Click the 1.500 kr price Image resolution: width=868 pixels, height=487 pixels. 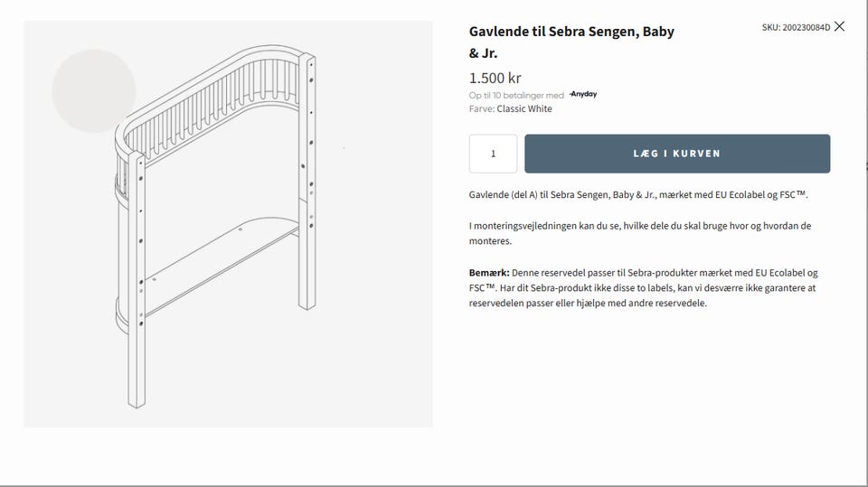tap(495, 78)
